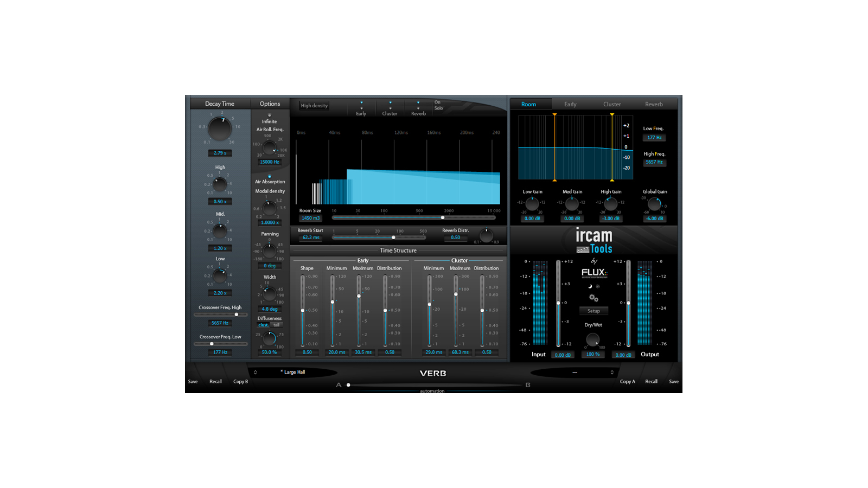This screenshot has width=868, height=488.
Task: Click the A/B automation morph slider
Action: pyautogui.click(x=435, y=385)
